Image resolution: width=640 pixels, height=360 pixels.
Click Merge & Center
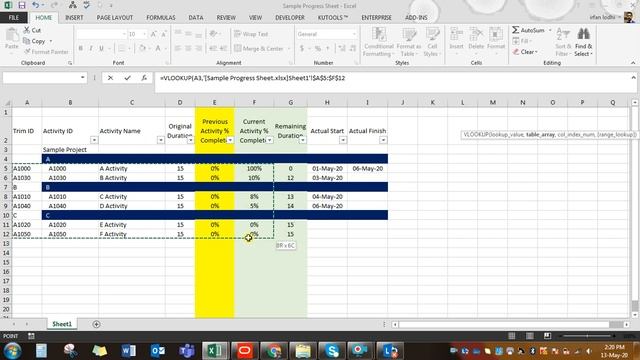pos(259,49)
